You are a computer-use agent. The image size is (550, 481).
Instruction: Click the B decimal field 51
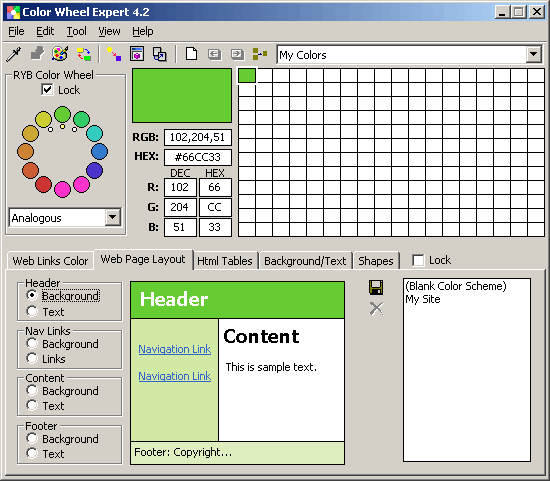[x=180, y=227]
